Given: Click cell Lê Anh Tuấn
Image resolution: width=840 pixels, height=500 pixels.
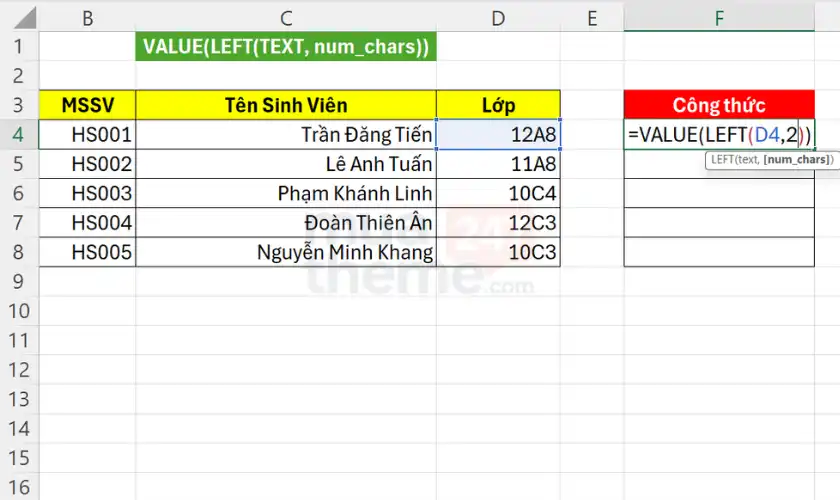Looking at the screenshot, I should click(x=286, y=163).
